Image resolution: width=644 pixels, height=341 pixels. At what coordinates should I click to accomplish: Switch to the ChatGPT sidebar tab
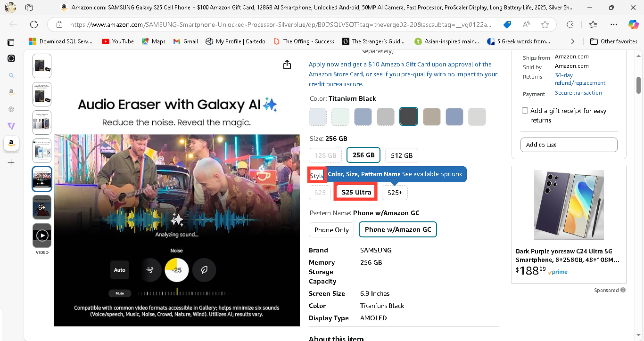point(11,109)
